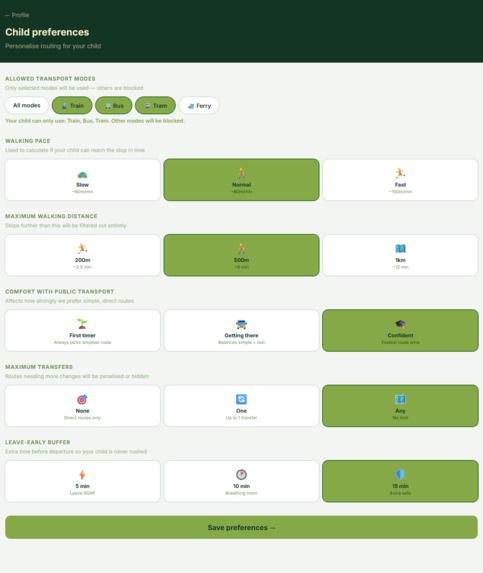Click 'Stops further than this' description text

[66, 225]
